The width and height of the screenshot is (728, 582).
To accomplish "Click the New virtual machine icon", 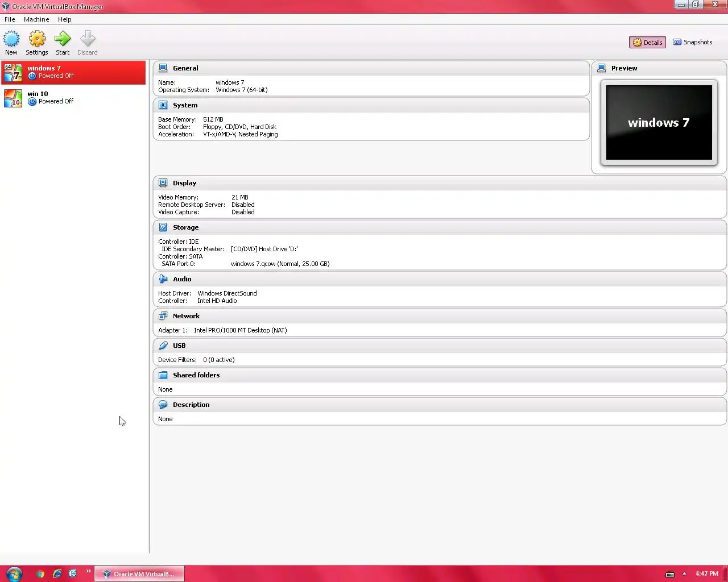I will (x=11, y=39).
